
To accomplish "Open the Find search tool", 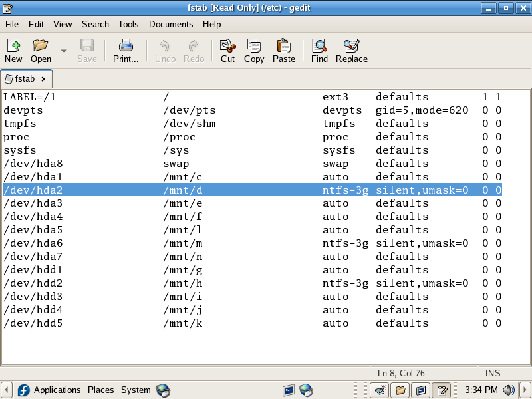I will 319,46.
